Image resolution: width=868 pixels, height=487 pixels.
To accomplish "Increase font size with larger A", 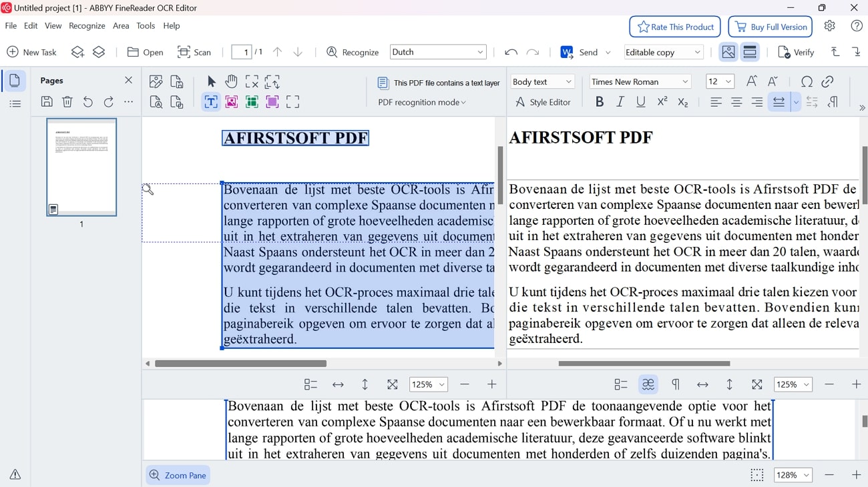I will coord(752,81).
